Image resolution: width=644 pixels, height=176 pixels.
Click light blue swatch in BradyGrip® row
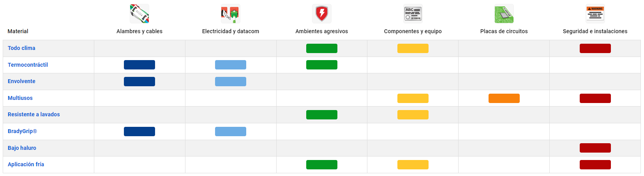231,132
